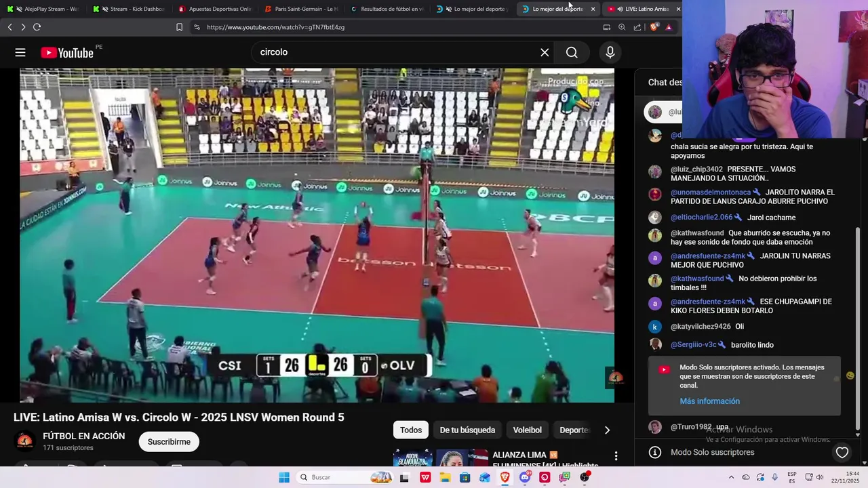Open the YouTube guide hamburger menu
This screenshot has height=488, width=868.
pos(20,52)
